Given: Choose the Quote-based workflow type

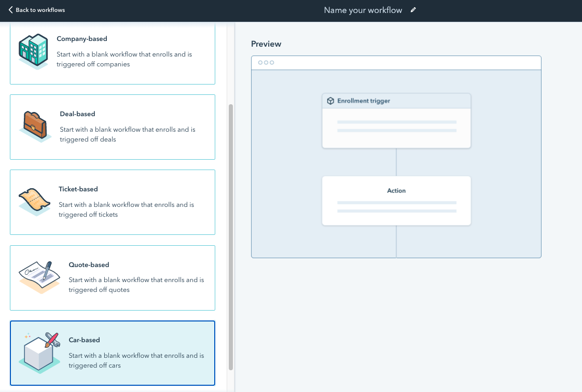Looking at the screenshot, I should pyautogui.click(x=113, y=277).
